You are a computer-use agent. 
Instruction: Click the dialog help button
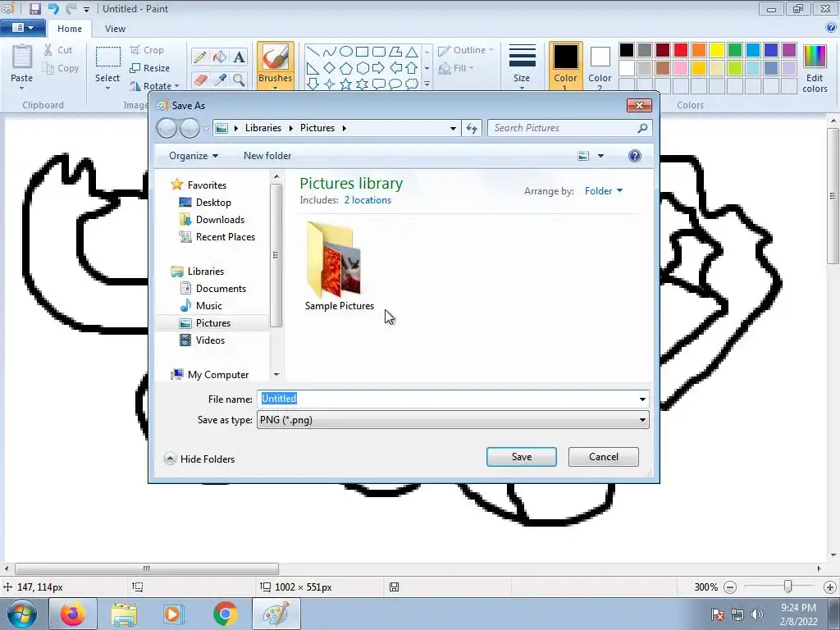click(635, 156)
